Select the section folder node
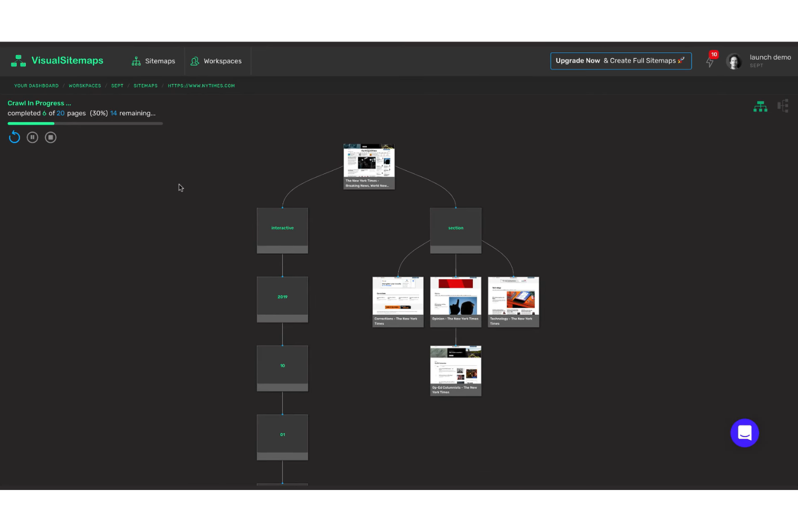The image size is (798, 532). [456, 231]
